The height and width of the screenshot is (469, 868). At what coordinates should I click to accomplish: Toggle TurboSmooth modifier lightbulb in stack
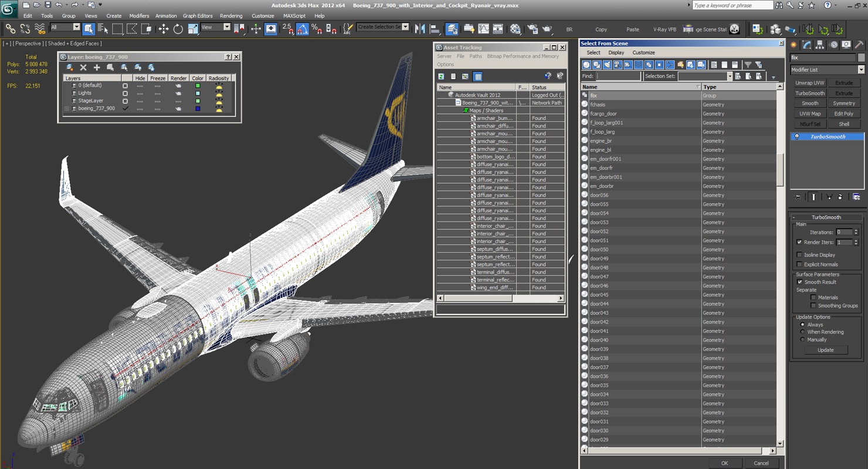(x=797, y=137)
